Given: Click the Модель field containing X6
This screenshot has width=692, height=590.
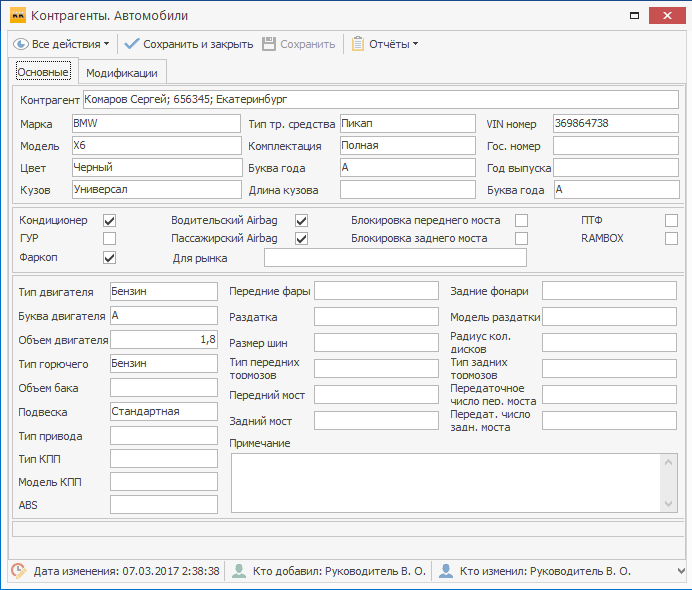Looking at the screenshot, I should tap(157, 146).
